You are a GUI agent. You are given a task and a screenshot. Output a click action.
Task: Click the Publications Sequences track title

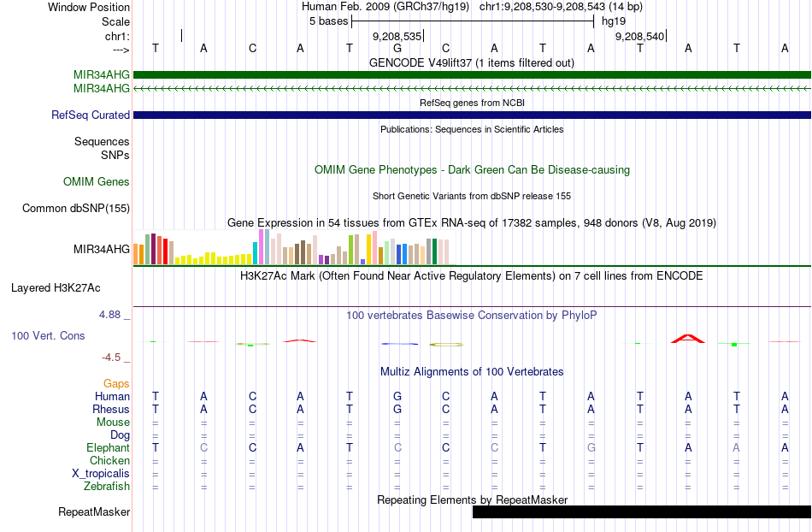(472, 129)
